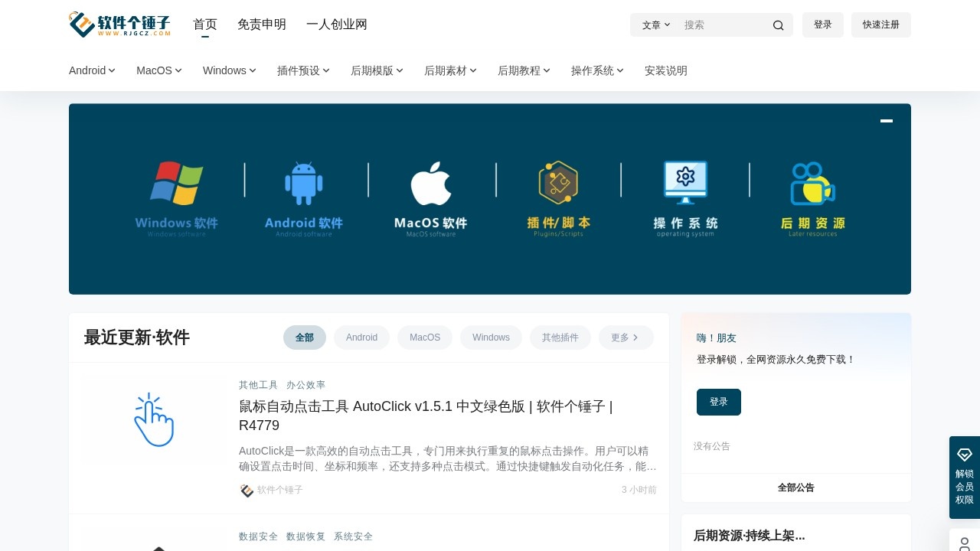Click the 没有公告 text
This screenshot has width=980, height=551.
click(x=712, y=446)
